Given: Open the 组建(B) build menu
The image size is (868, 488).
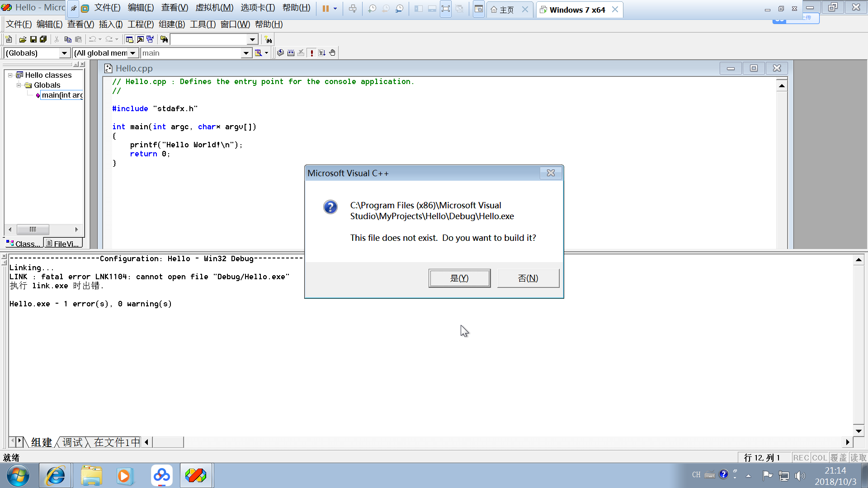Looking at the screenshot, I should (172, 24).
